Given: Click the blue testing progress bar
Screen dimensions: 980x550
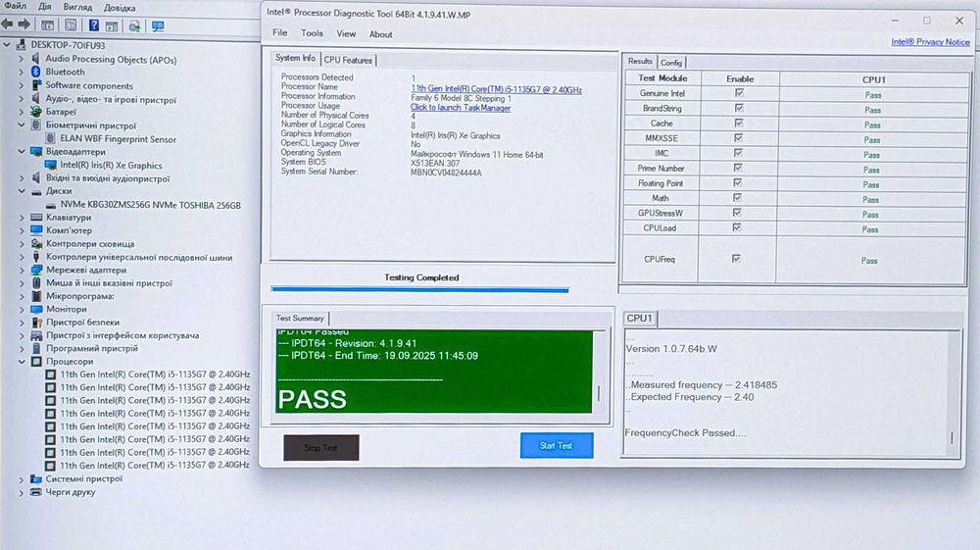Looking at the screenshot, I should [x=420, y=289].
